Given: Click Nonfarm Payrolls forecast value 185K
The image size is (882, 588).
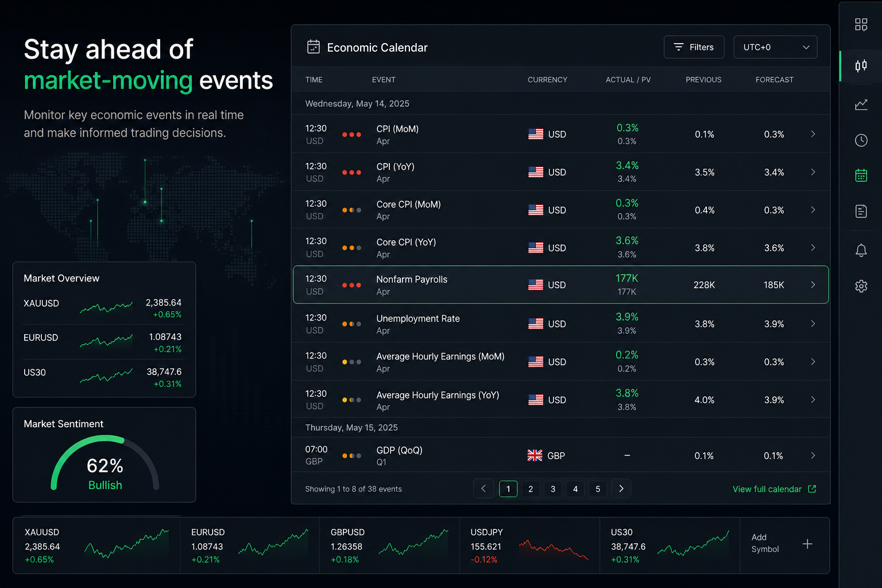Looking at the screenshot, I should (x=774, y=285).
